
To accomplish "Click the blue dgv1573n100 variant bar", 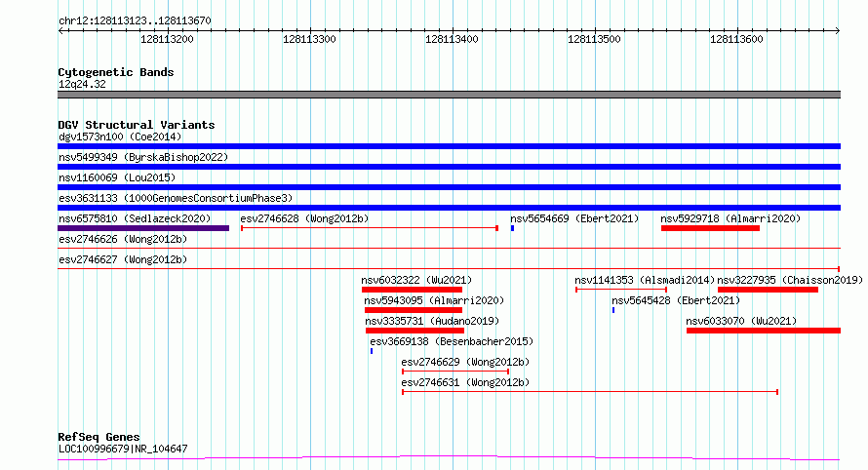I will point(449,146).
